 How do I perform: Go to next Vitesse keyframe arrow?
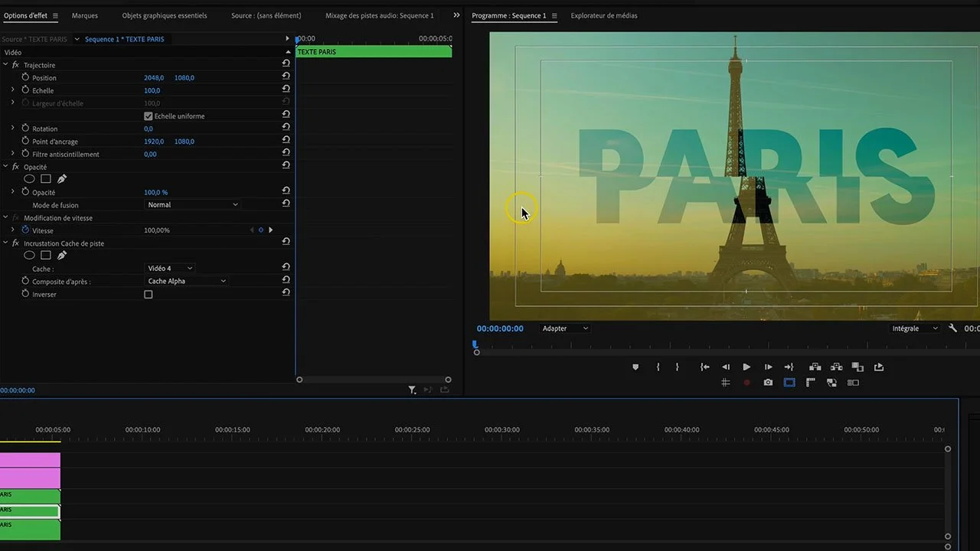point(270,230)
